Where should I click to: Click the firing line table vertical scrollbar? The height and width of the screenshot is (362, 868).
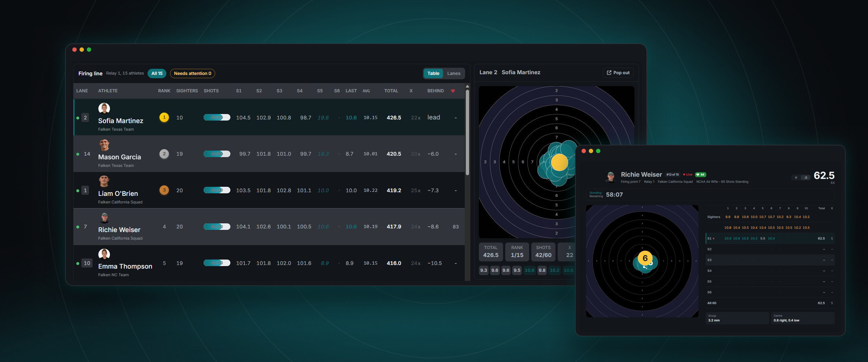pos(467,132)
